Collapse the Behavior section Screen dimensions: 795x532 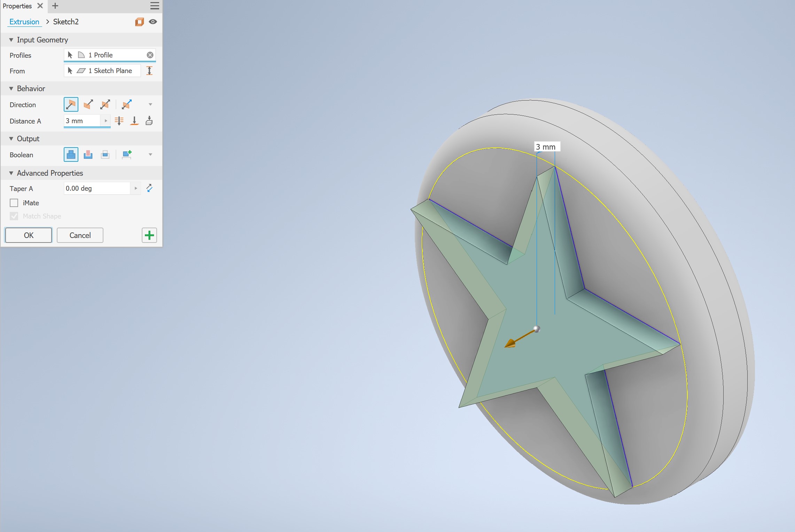pos(11,88)
